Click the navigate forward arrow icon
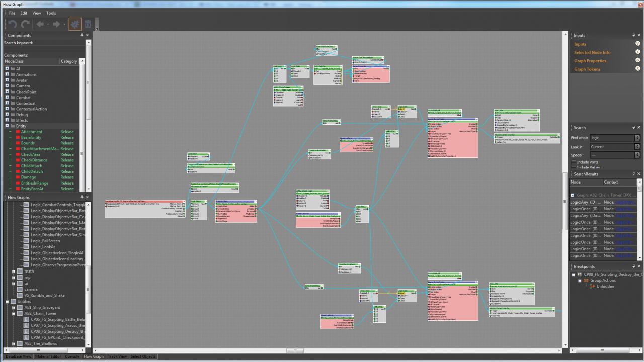This screenshot has width=644, height=362. click(56, 24)
